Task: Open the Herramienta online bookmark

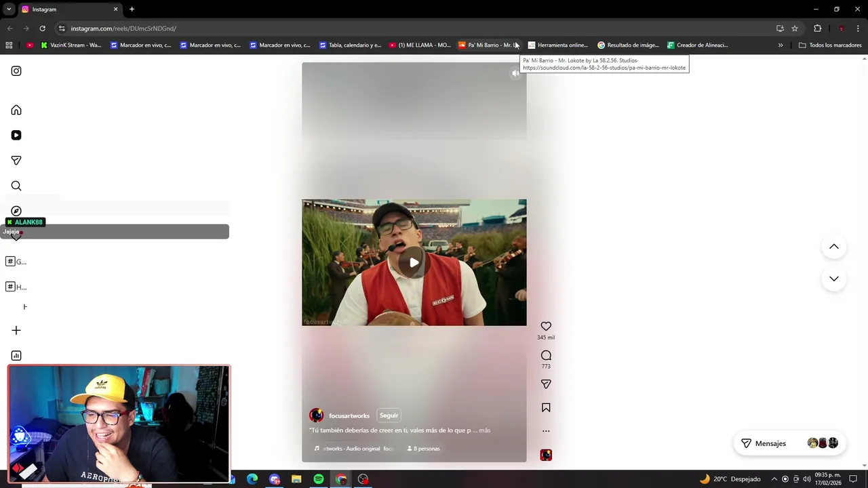Action: pos(558,45)
